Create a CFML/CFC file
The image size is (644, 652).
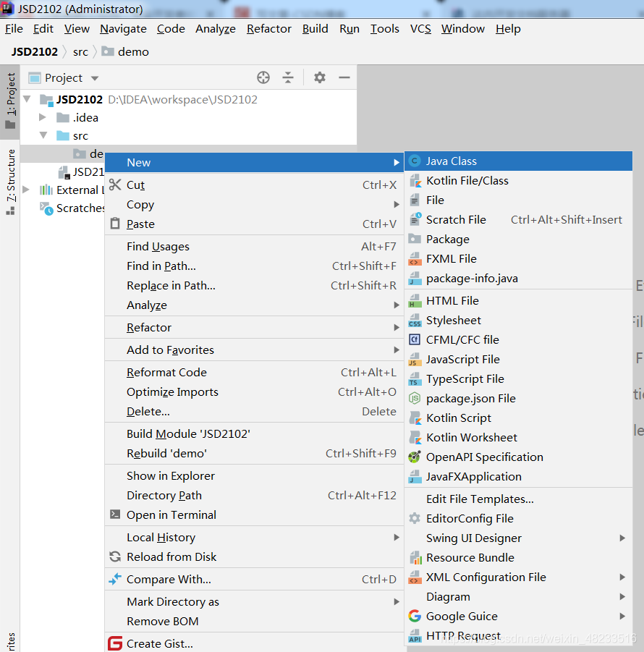point(518,339)
